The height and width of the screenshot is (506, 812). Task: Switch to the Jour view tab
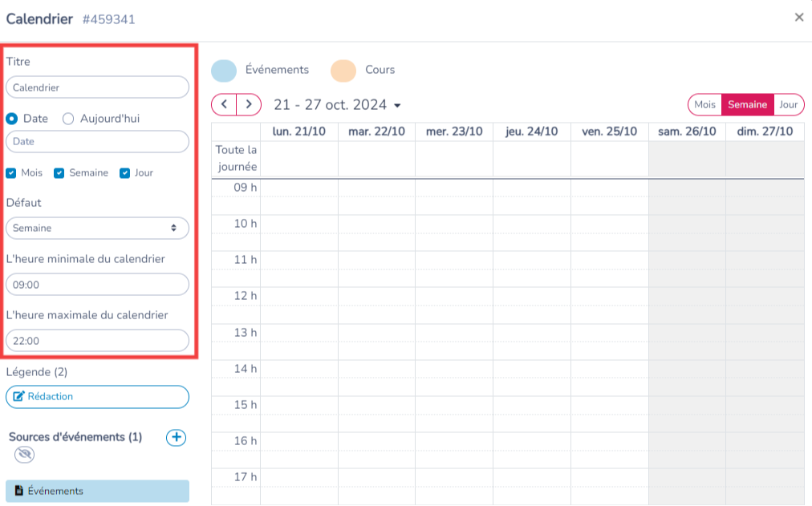(789, 104)
